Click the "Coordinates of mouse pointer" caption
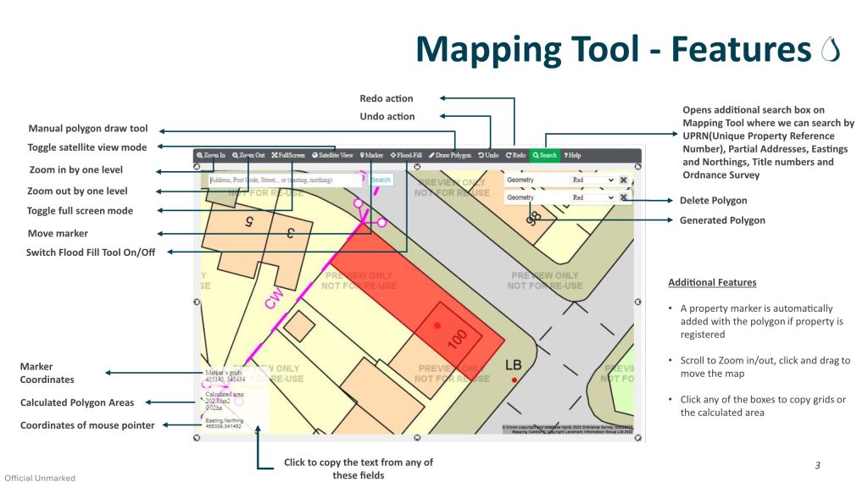 (87, 425)
